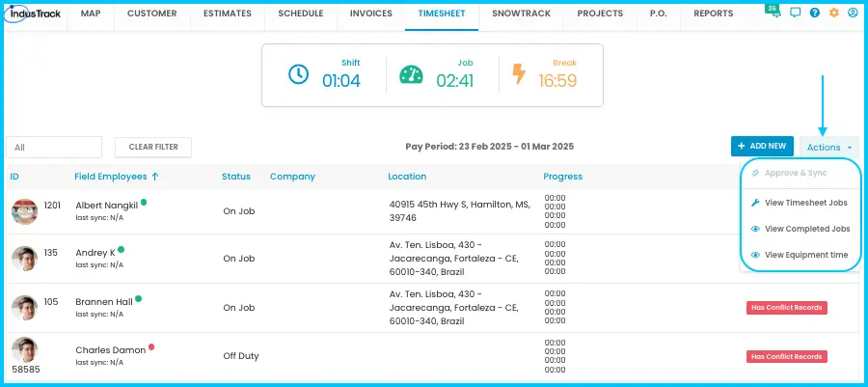
Task: Click Andrey K's avatar
Action: pyautogui.click(x=24, y=259)
